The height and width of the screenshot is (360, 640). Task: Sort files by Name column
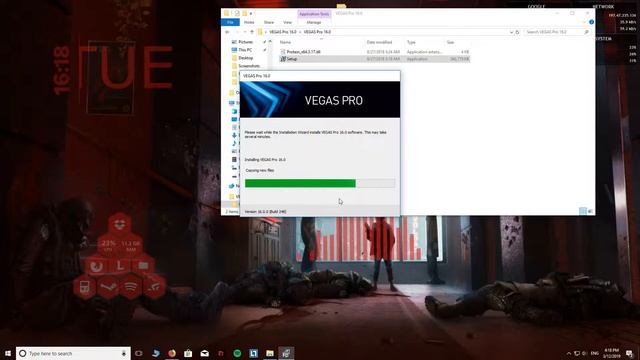click(285, 42)
